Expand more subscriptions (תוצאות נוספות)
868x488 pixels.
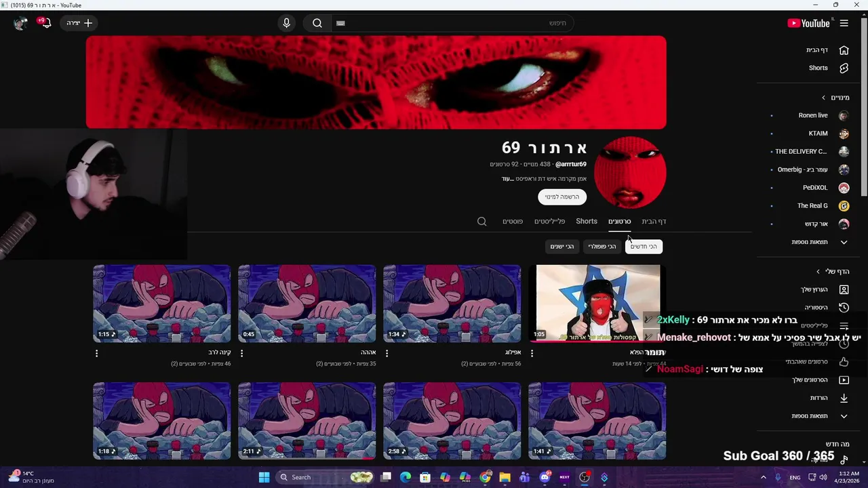point(819,242)
